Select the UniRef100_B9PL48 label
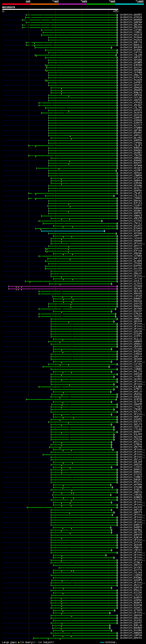Screen dimensions: 146x644 click(131, 625)
